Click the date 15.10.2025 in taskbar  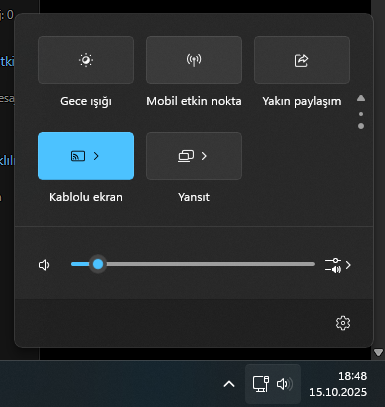[x=338, y=392]
